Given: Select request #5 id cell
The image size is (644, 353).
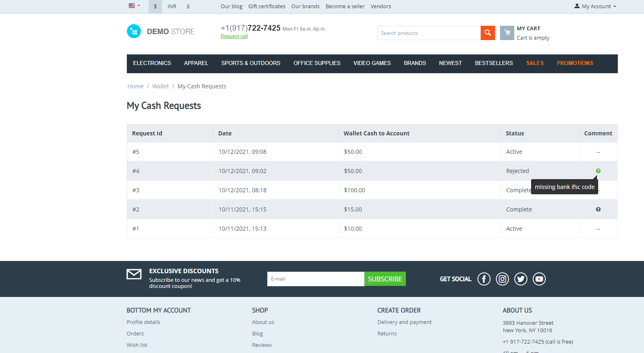Looking at the screenshot, I should 170,152.
